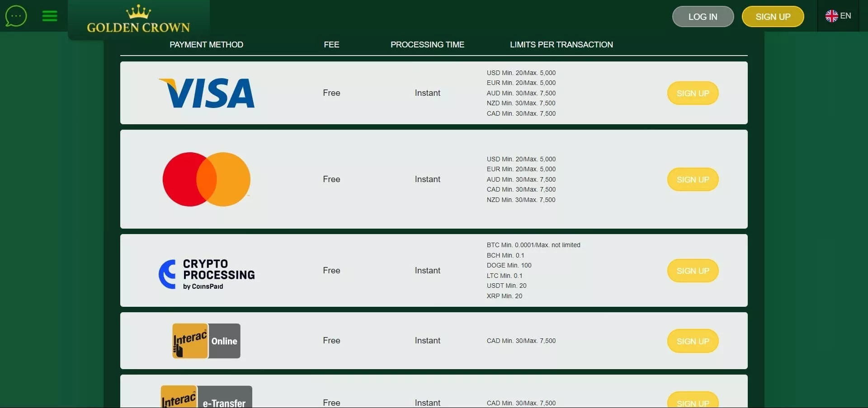This screenshot has height=408, width=868.
Task: Click the Golden Crown logo
Action: 138,19
